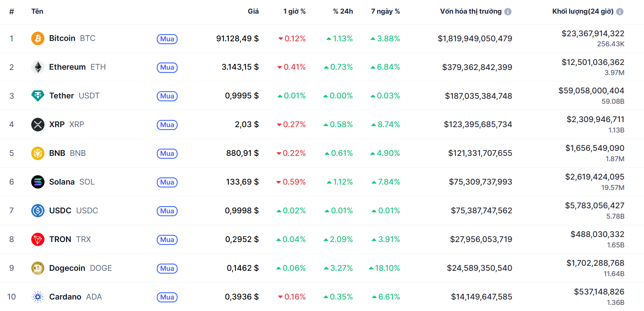Click Mua button in Solana row

167,182
